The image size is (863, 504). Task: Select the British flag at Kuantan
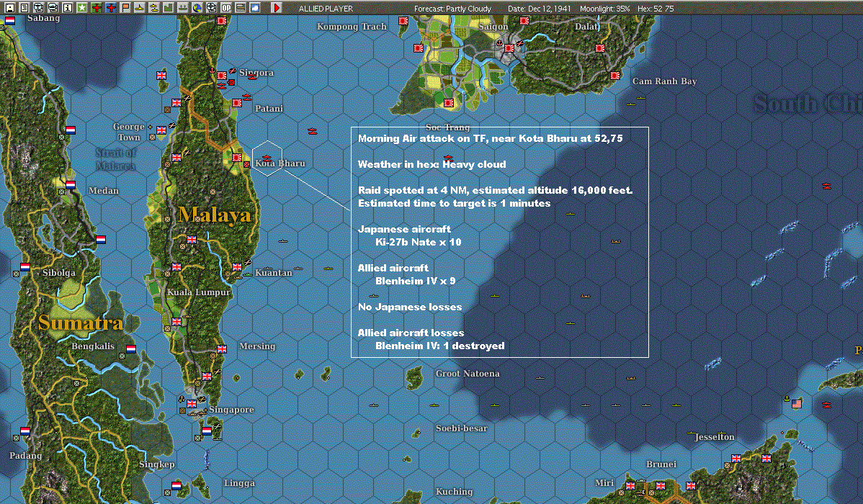click(237, 267)
